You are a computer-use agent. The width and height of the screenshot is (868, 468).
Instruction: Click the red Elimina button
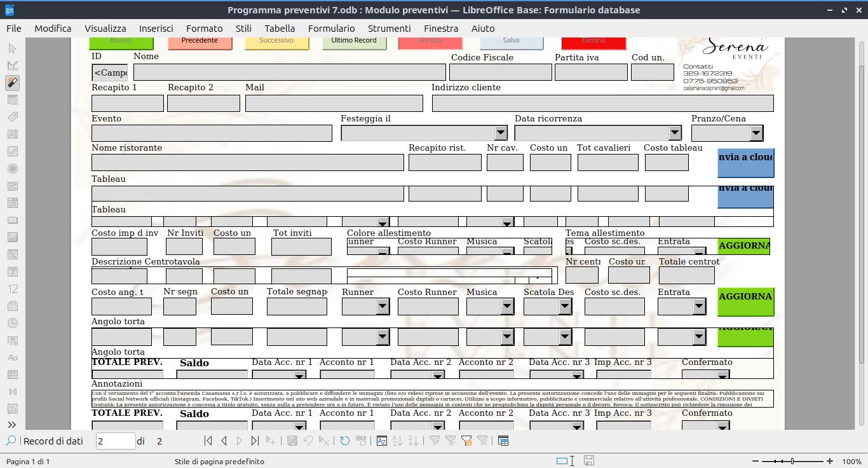point(593,41)
